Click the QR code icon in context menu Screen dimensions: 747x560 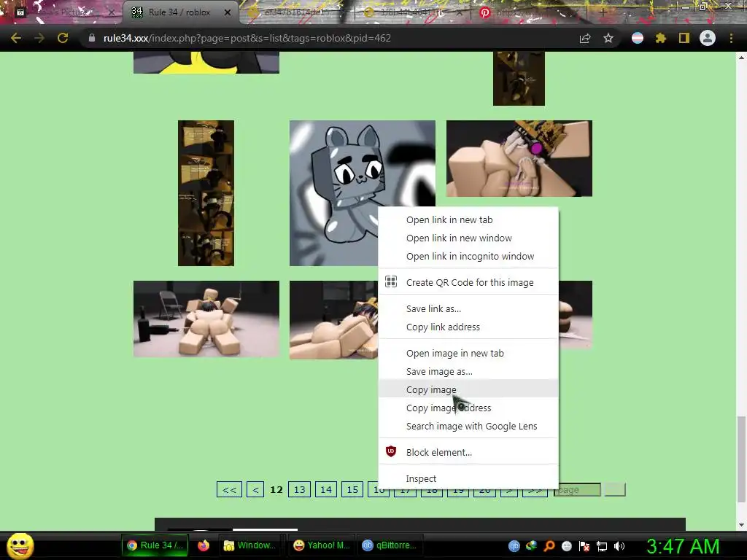point(391,282)
